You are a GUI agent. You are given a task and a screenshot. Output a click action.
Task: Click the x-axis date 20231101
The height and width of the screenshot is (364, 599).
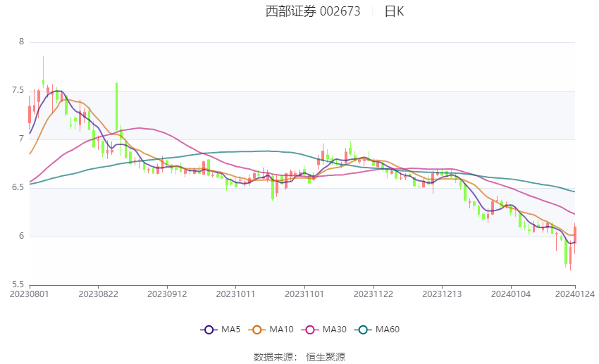click(304, 294)
